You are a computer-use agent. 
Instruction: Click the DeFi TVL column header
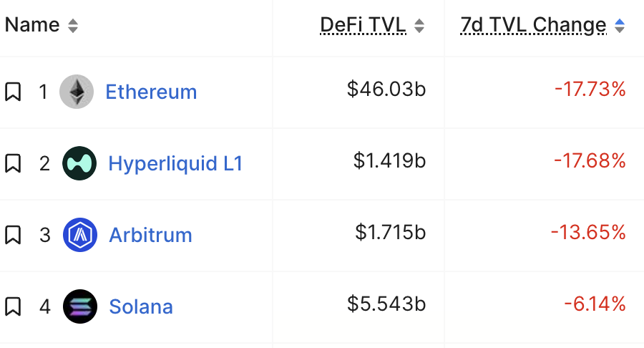click(x=363, y=25)
